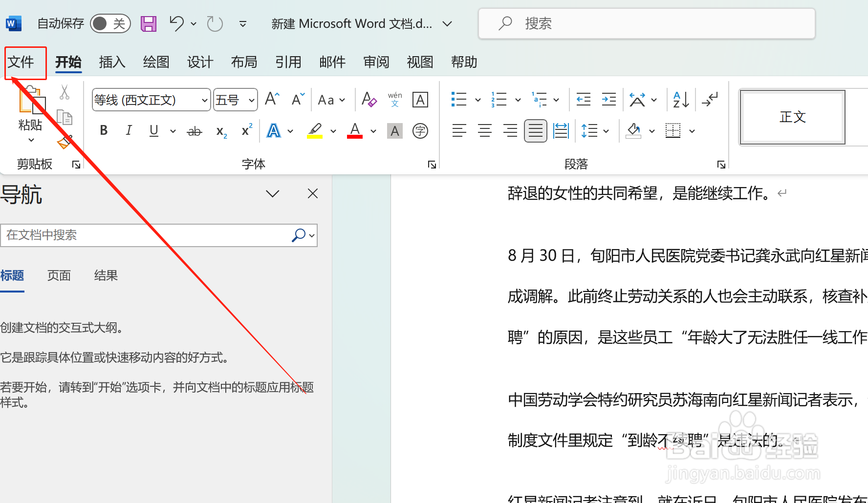Switch to the 插入 ribbon tab
The height and width of the screenshot is (503, 868).
pyautogui.click(x=112, y=62)
